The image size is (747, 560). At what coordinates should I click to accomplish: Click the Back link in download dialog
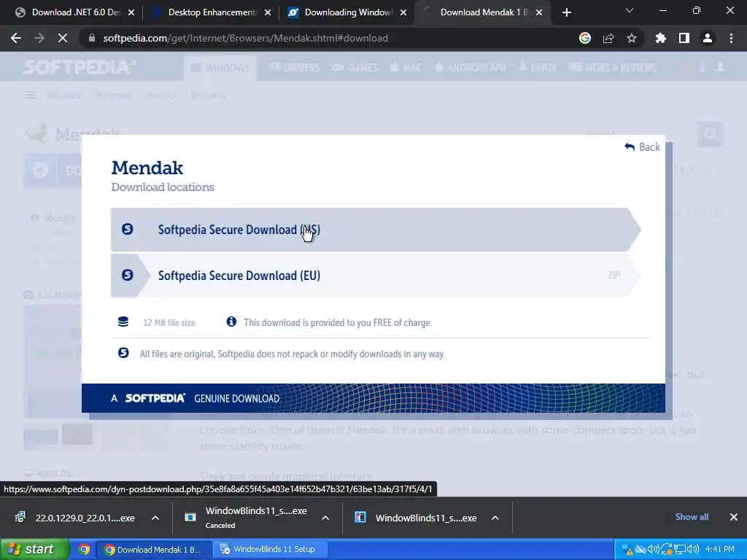coord(642,147)
